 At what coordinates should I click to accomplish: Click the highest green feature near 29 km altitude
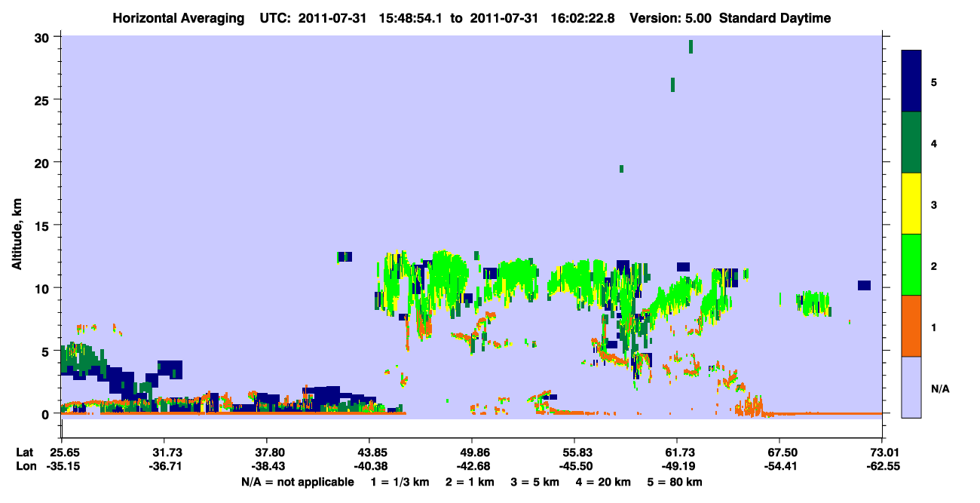[691, 47]
